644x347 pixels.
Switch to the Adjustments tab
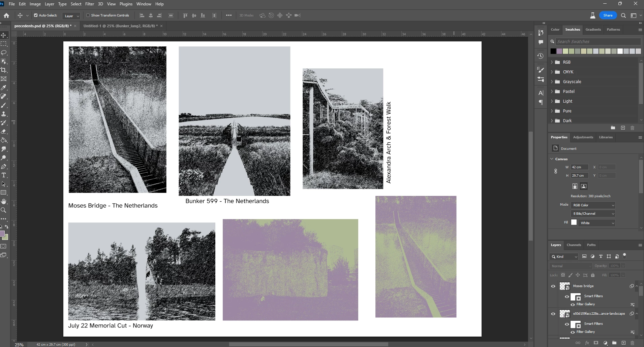(583, 137)
